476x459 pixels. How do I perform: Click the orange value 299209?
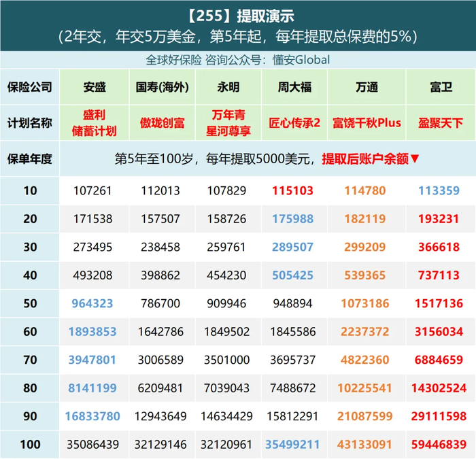tap(365, 247)
